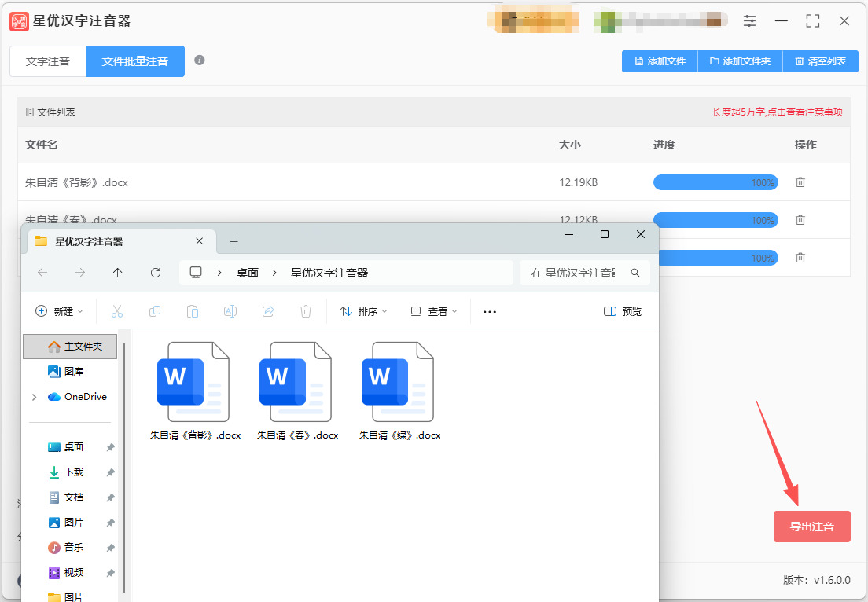Click the progress bar of 朱自清《背影》.docx

pos(715,182)
